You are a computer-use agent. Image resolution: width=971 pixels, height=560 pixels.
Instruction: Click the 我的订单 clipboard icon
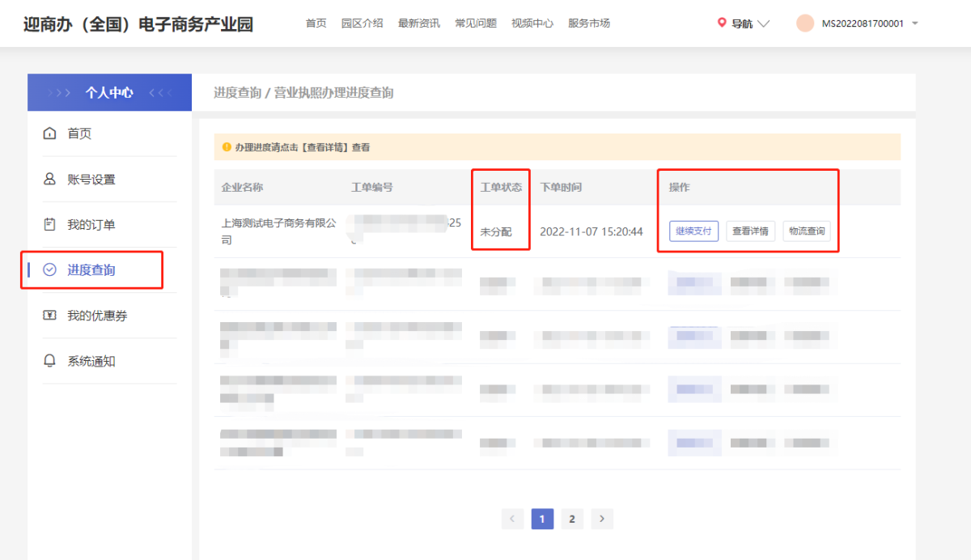pyautogui.click(x=49, y=225)
